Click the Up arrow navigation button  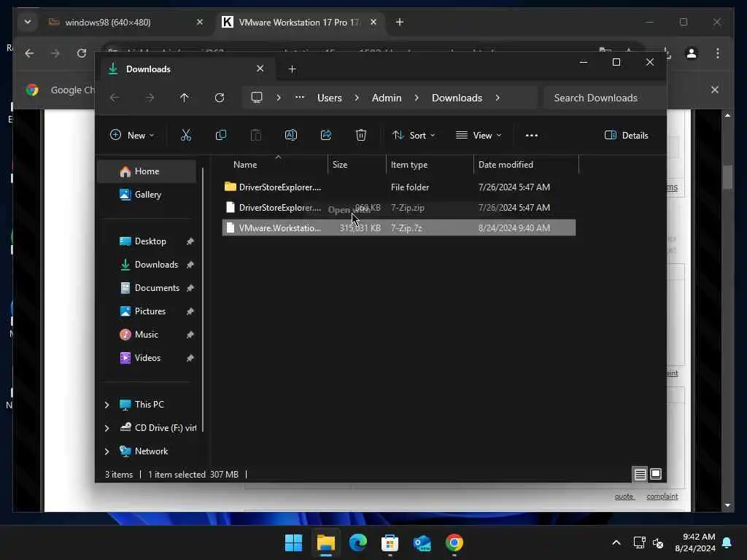[x=185, y=98]
